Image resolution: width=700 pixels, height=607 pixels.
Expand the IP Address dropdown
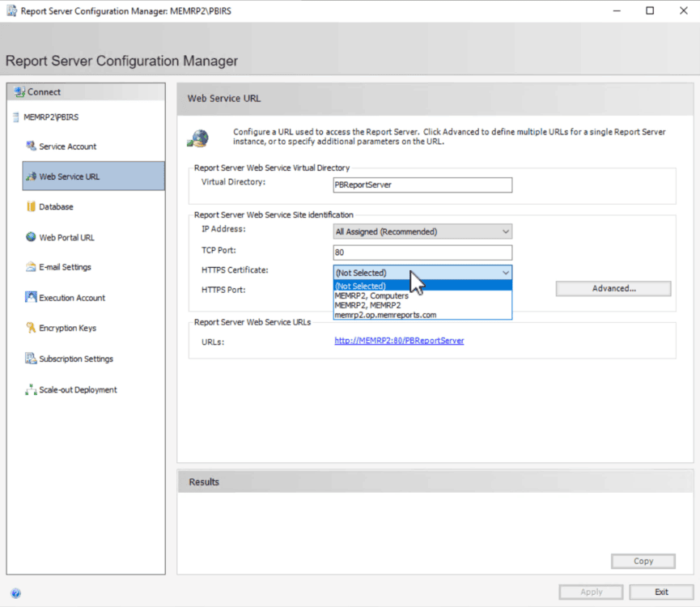(x=422, y=231)
